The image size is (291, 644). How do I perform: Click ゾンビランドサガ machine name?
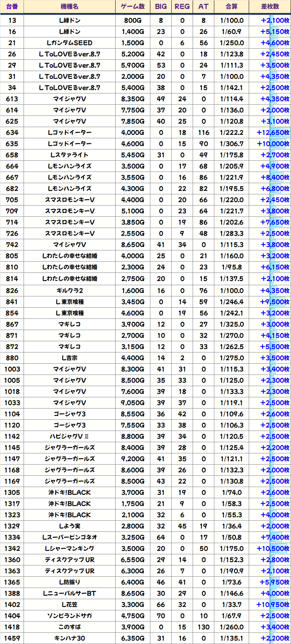point(70,616)
